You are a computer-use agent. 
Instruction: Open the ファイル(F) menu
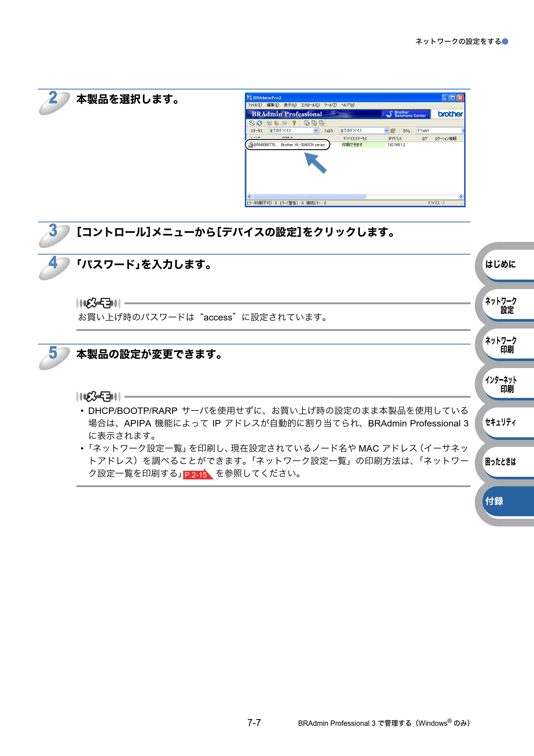coord(255,105)
